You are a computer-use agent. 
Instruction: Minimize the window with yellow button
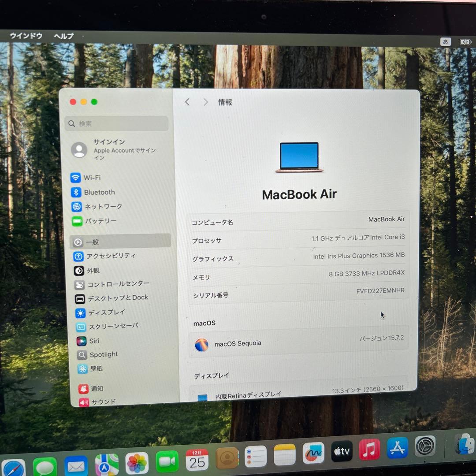click(83, 102)
